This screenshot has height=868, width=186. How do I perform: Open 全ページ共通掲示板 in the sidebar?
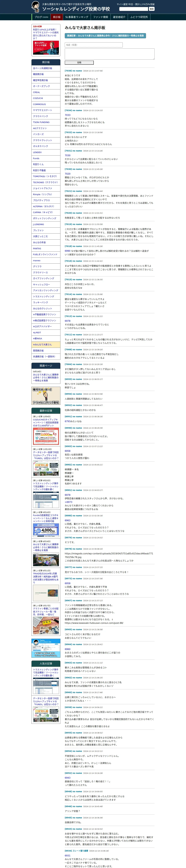46,68
